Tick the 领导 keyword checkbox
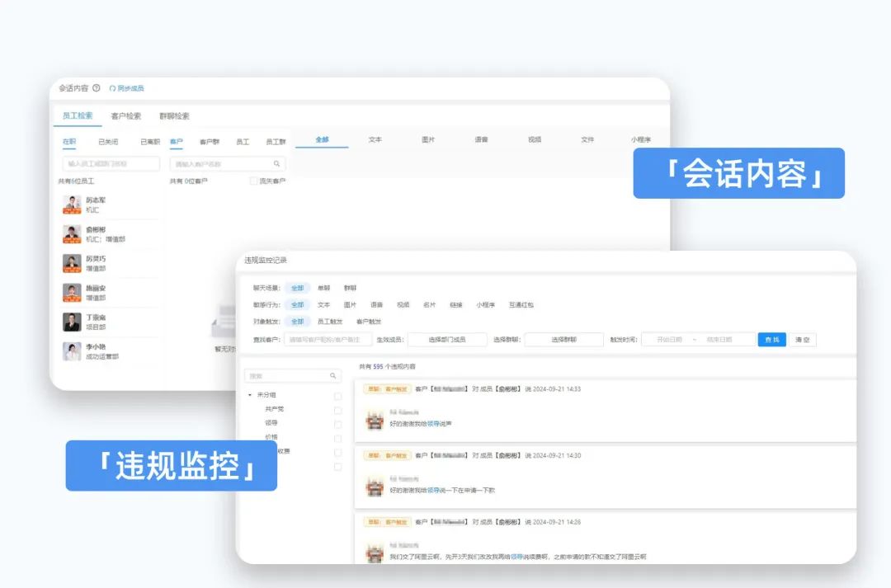Viewport: 891px width, 588px height. [337, 425]
